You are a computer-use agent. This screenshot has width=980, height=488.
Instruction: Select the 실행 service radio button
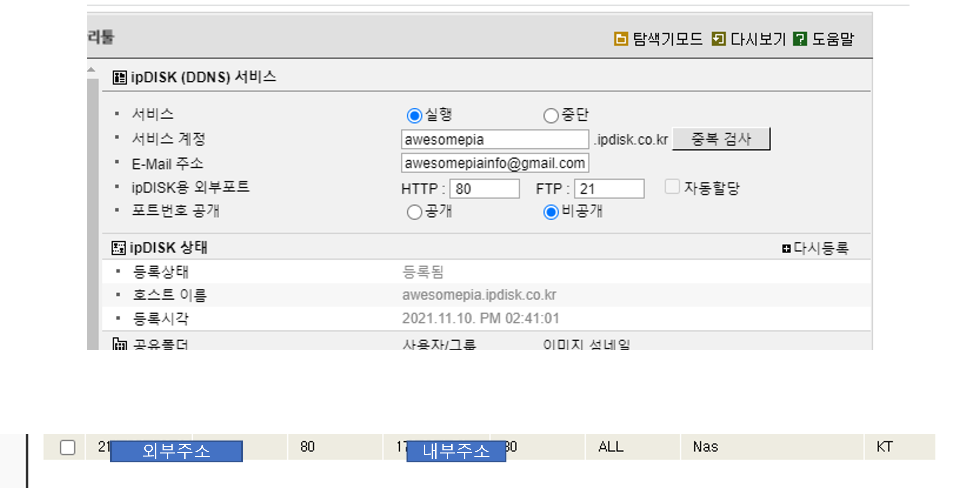414,116
